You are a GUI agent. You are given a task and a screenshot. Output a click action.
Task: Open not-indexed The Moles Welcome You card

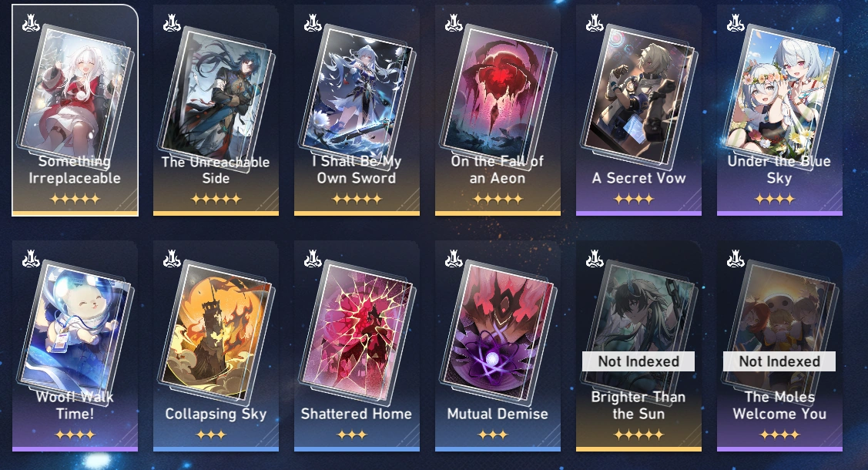click(x=779, y=346)
